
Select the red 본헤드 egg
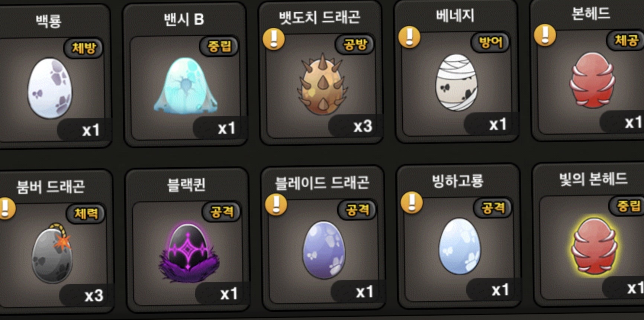tap(592, 80)
